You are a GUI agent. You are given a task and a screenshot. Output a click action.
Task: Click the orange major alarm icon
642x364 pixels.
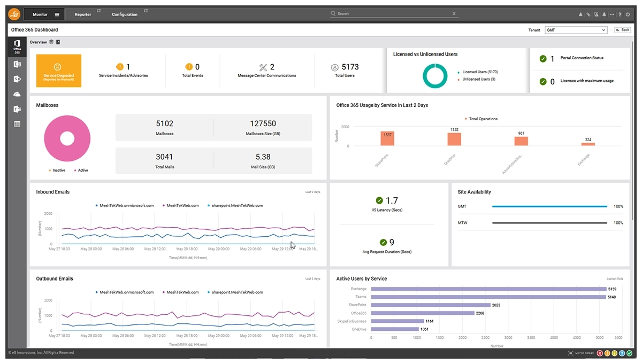607,353
